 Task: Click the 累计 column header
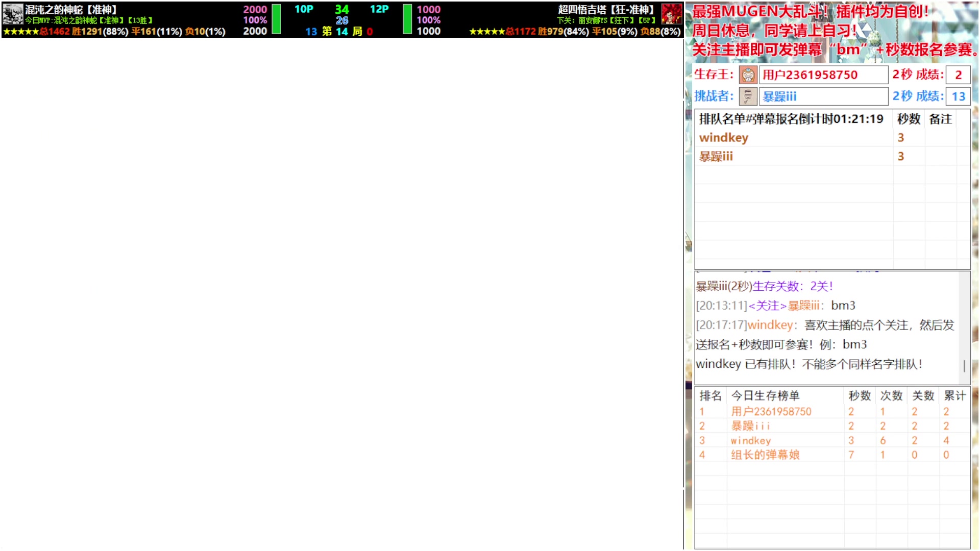[954, 396]
